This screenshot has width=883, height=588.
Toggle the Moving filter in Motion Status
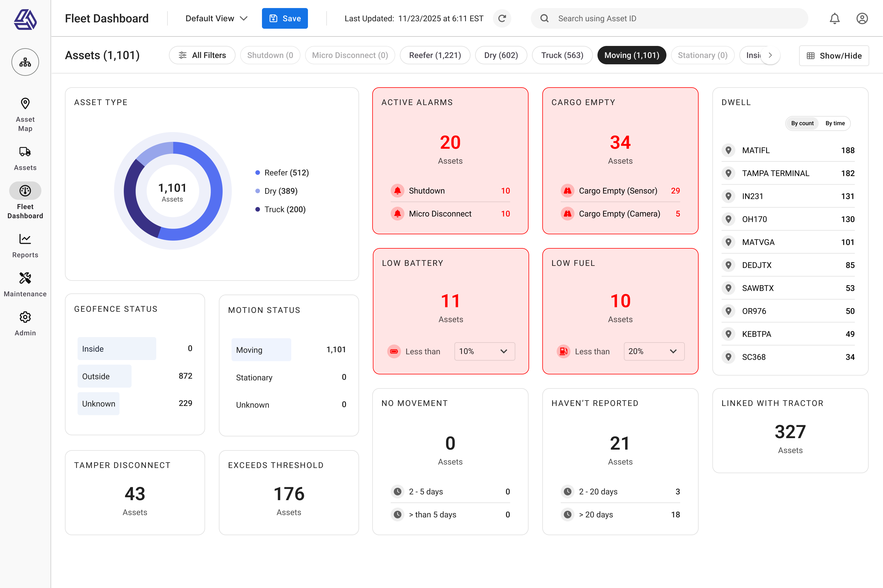click(x=261, y=349)
